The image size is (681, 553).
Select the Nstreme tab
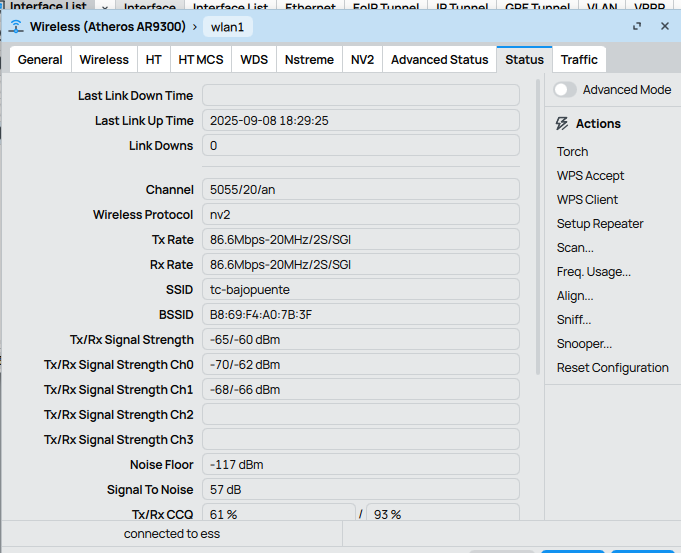[x=309, y=60]
